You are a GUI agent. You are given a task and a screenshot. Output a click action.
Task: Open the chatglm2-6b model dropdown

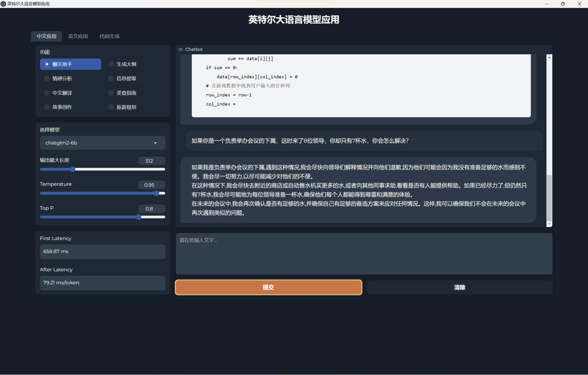(x=103, y=143)
